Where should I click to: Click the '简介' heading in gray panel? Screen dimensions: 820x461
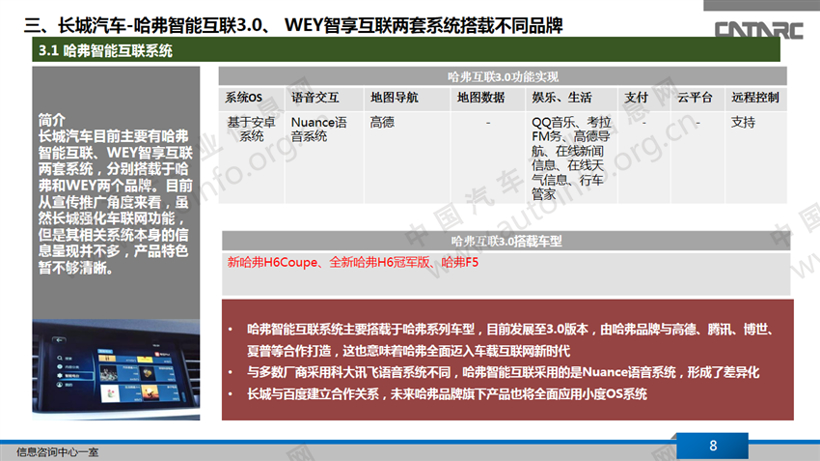[x=51, y=120]
